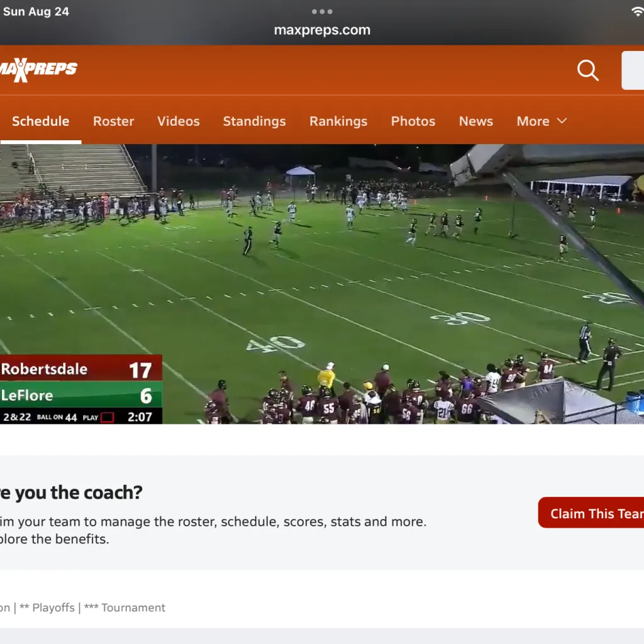The image size is (644, 644).
Task: Click the white button beside search icon
Action: click(633, 70)
